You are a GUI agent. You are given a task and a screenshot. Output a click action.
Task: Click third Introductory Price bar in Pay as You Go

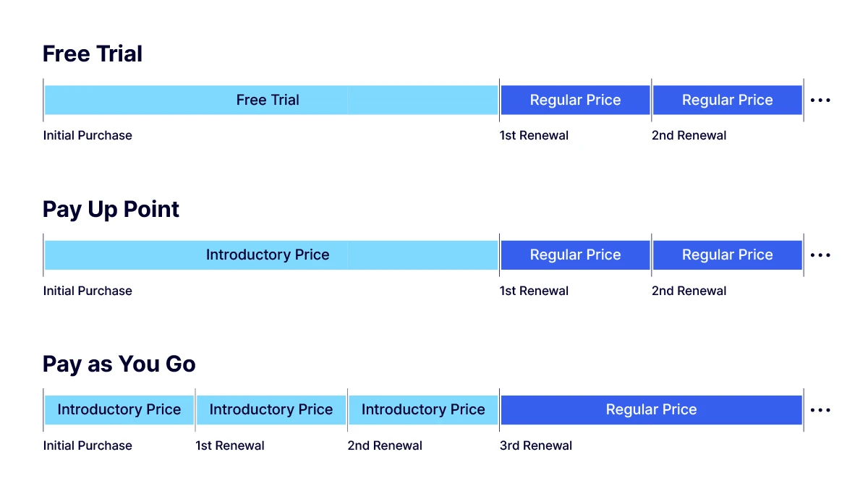423,410
